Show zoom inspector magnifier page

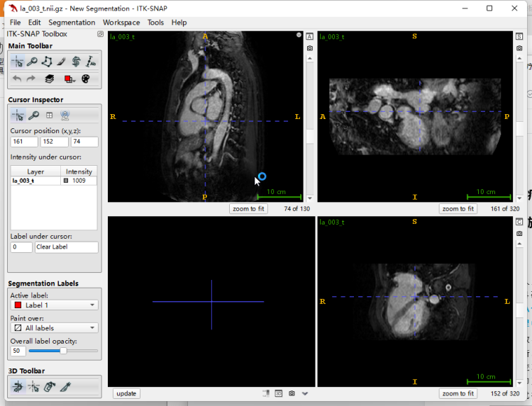pyautogui.click(x=33, y=115)
